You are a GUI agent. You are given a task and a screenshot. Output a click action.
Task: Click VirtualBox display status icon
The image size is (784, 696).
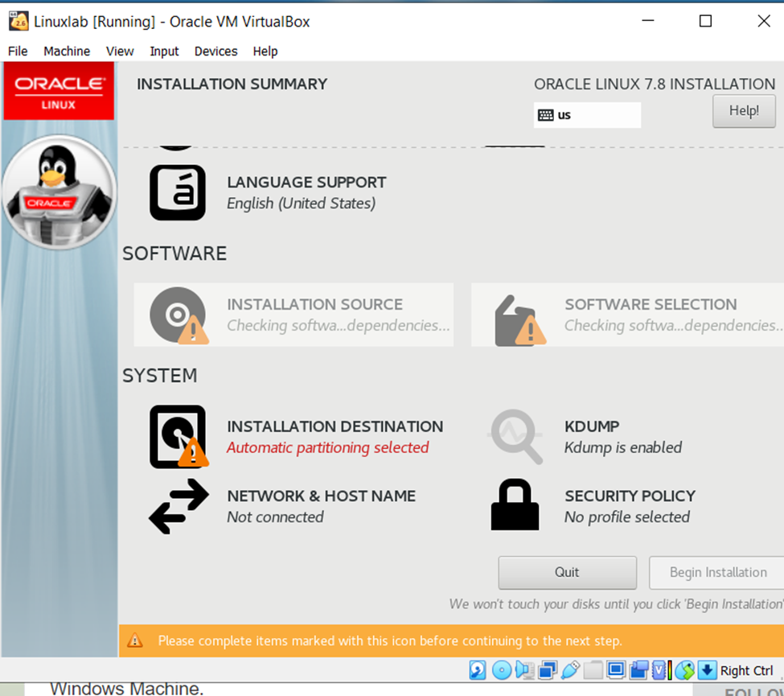pos(616,669)
